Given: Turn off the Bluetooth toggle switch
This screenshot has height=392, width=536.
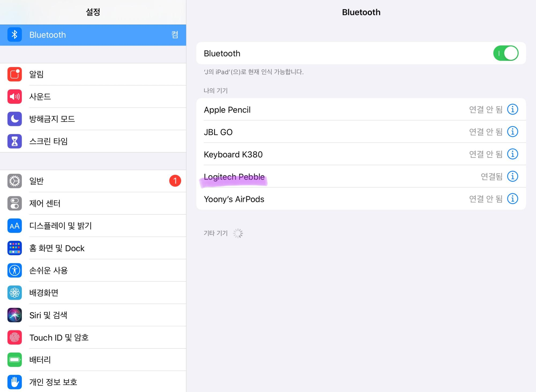Looking at the screenshot, I should coord(505,53).
